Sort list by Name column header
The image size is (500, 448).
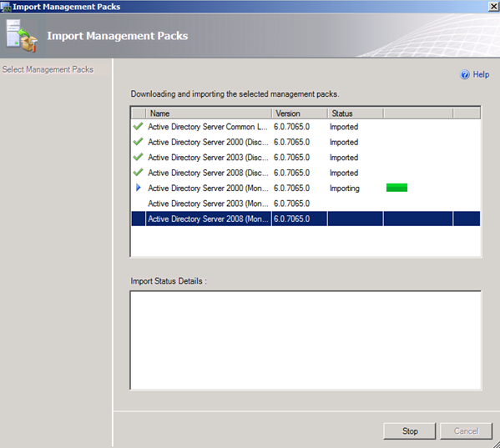tap(209, 113)
